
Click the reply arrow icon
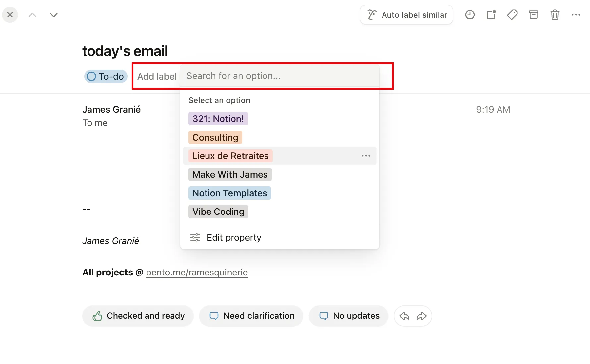[404, 316]
